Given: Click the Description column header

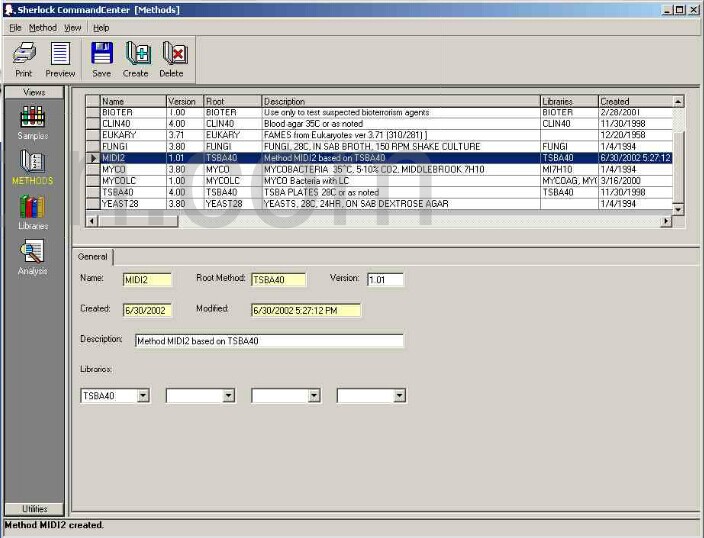Looking at the screenshot, I should click(401, 101).
